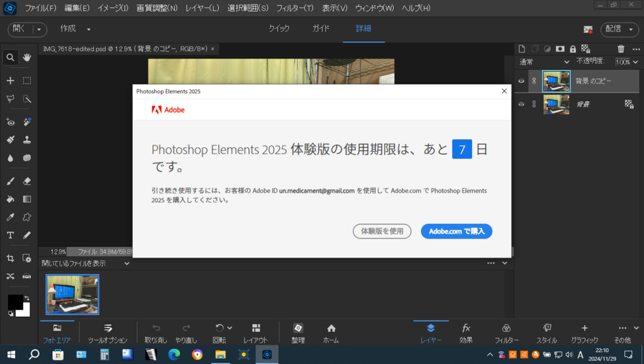This screenshot has height=364, width=644.
Task: Select the Content-Aware Move tool
Action: 10,276
